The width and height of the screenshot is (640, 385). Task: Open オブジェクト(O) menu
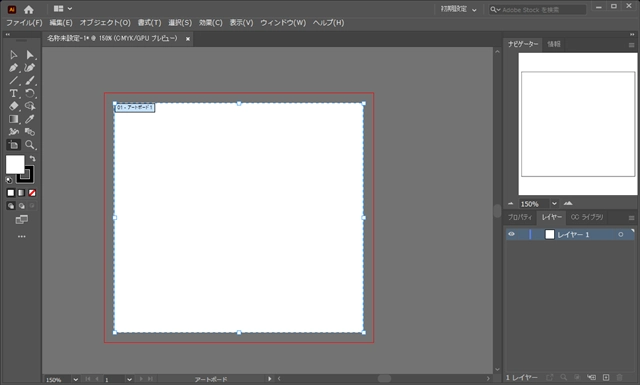tap(105, 23)
